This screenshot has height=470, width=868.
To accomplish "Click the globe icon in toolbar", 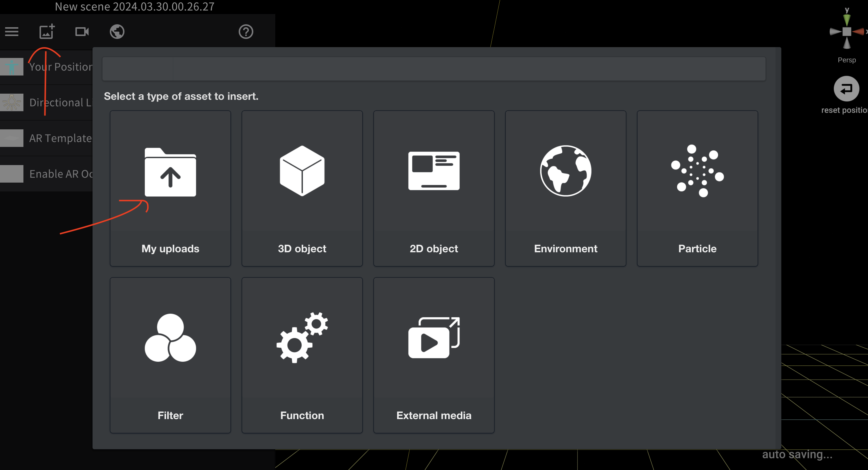I will (117, 32).
